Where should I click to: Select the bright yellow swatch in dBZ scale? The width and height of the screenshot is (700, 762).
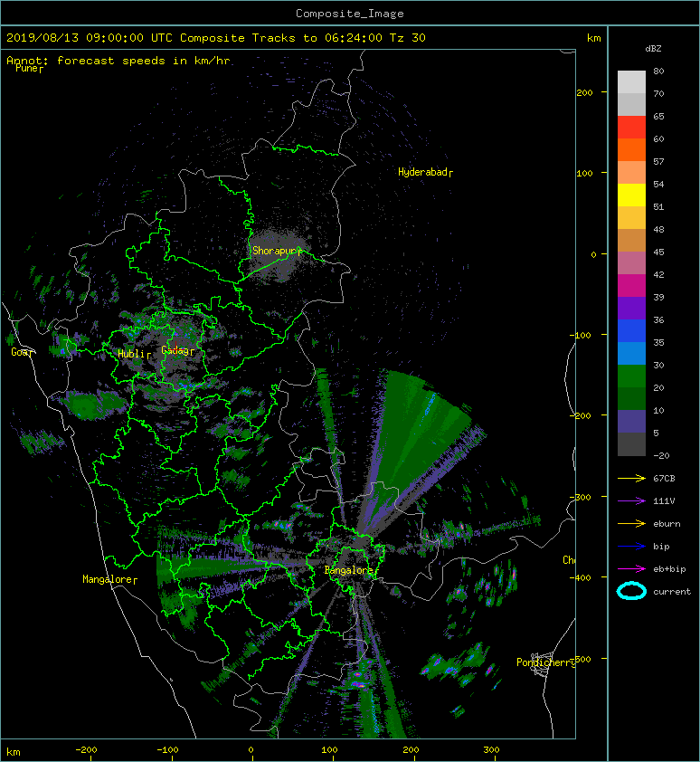point(631,195)
